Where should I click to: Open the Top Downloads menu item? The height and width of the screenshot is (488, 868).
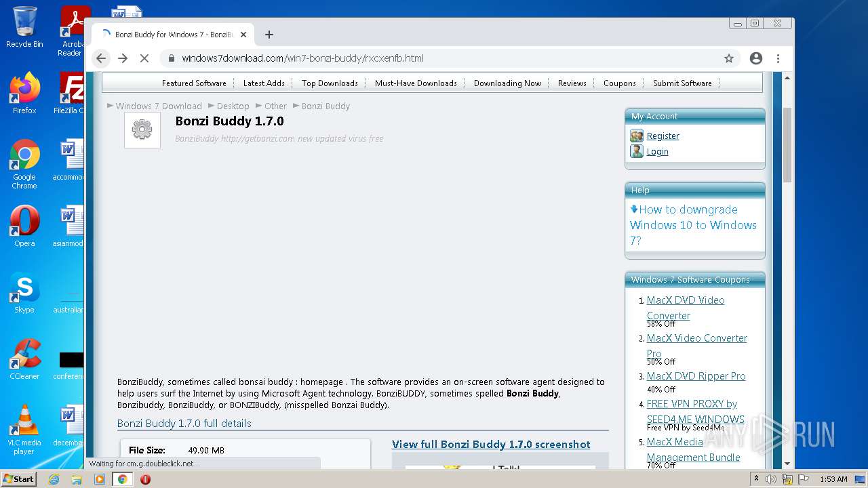tap(330, 83)
